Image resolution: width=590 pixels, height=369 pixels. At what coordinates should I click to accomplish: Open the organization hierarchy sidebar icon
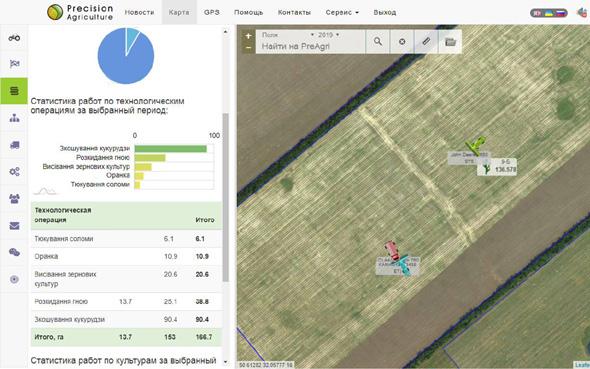tap(14, 118)
